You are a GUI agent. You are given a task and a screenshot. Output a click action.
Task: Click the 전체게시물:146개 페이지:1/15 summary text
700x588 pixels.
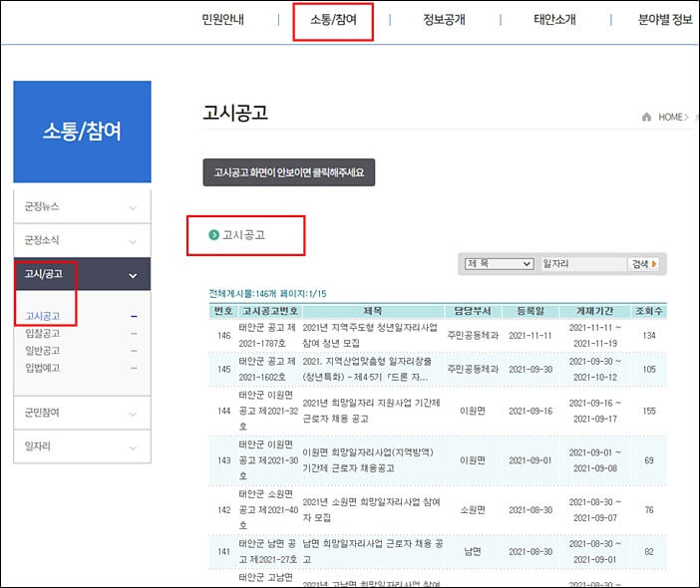[267, 294]
